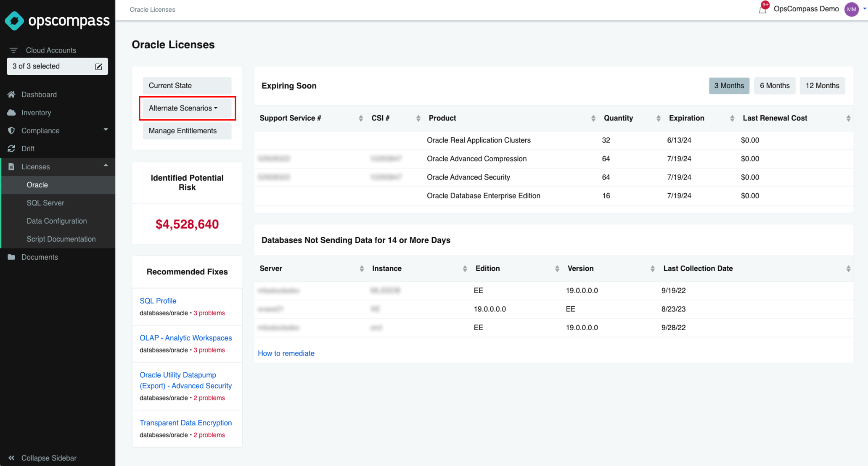Toggle the 6 Months expiring filter

(774, 85)
